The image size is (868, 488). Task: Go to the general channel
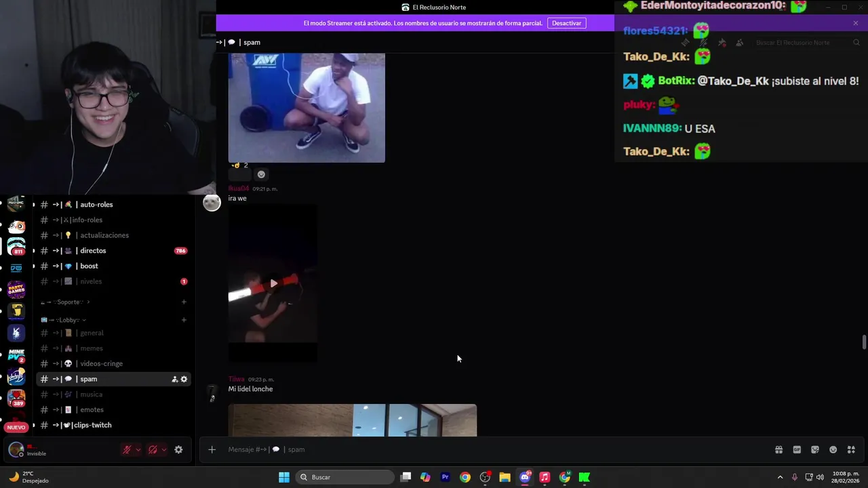click(x=113, y=333)
